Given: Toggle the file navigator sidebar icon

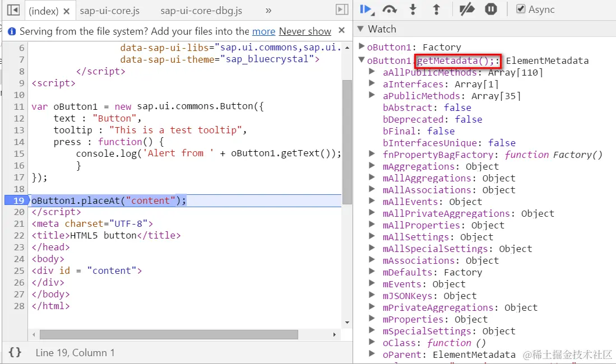Looking at the screenshot, I should tap(13, 10).
